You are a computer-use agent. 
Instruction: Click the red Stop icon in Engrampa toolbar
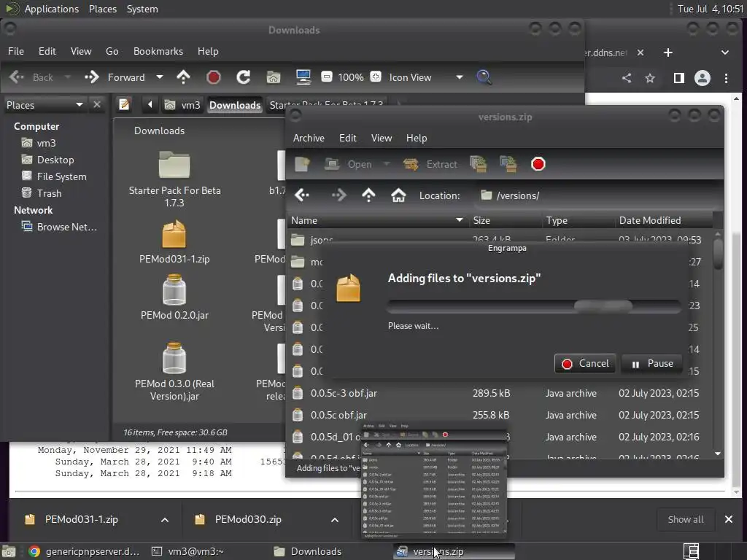coord(538,164)
